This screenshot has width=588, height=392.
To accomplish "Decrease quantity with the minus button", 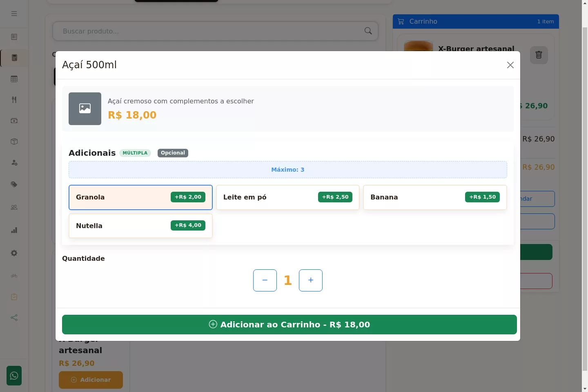I will click(x=265, y=280).
